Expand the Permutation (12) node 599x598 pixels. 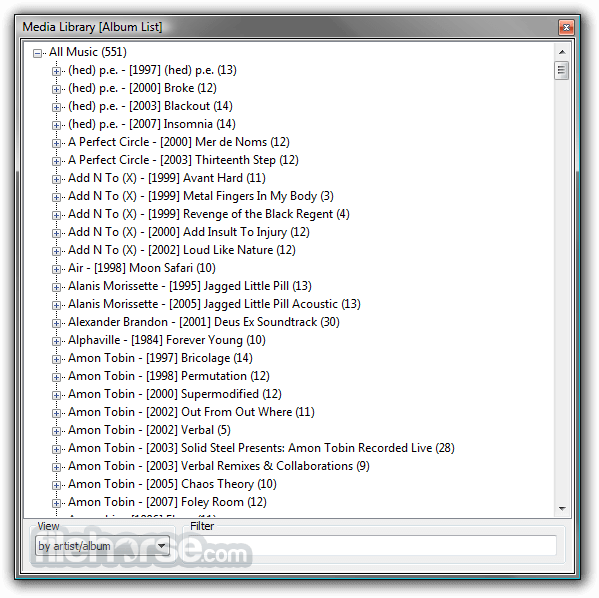[56, 377]
